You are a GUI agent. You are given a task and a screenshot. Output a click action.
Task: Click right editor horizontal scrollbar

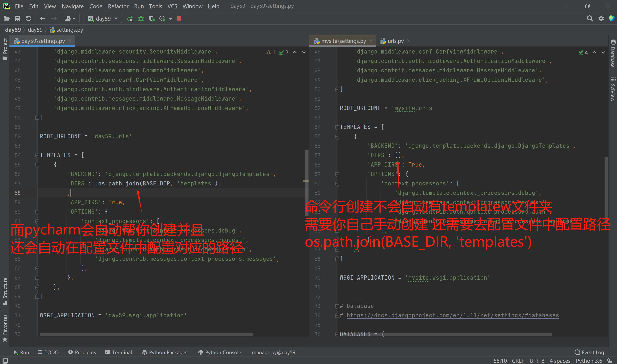click(x=446, y=334)
